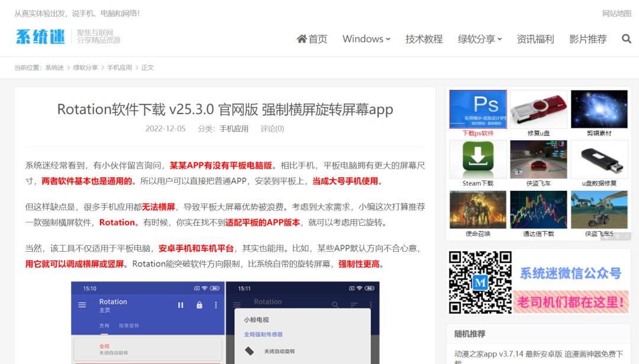Expand the 绿软分享 navigation dropdown

point(479,39)
